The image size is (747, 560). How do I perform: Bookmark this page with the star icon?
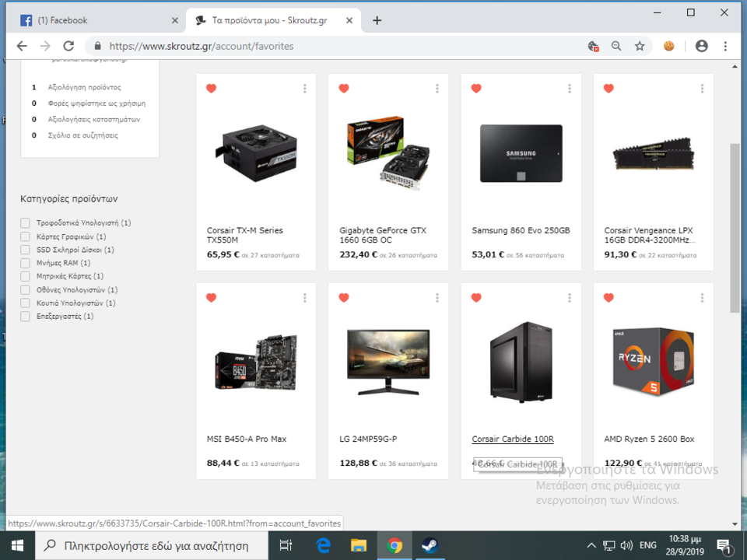(640, 46)
